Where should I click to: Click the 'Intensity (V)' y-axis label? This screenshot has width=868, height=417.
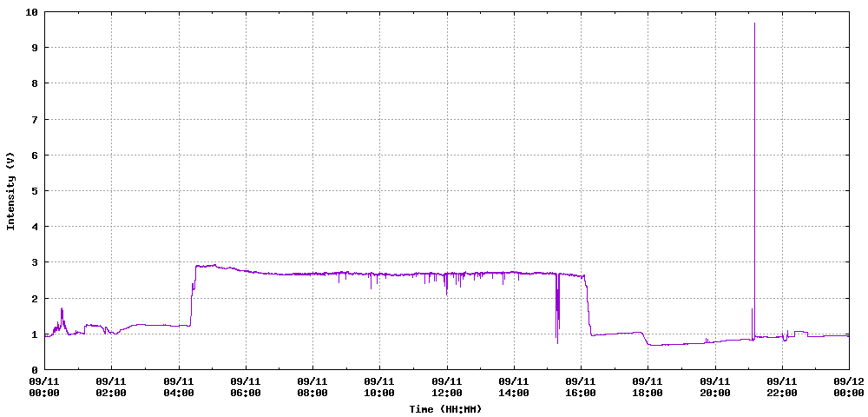(x=10, y=190)
